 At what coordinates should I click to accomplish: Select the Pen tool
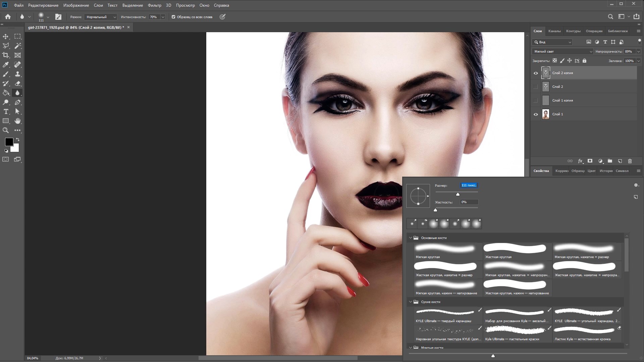[x=17, y=102]
